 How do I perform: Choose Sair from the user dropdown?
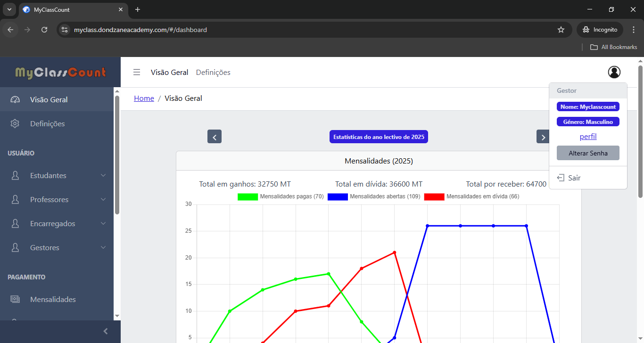pos(574,178)
